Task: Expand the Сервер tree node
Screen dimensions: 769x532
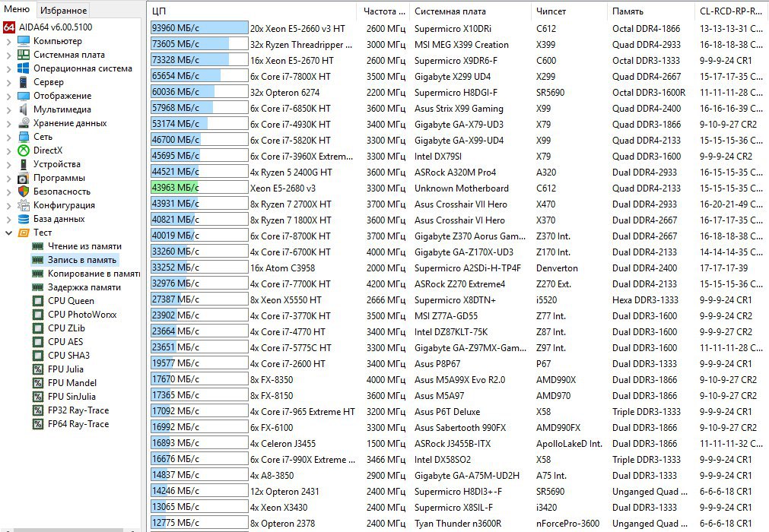Action: (8, 83)
